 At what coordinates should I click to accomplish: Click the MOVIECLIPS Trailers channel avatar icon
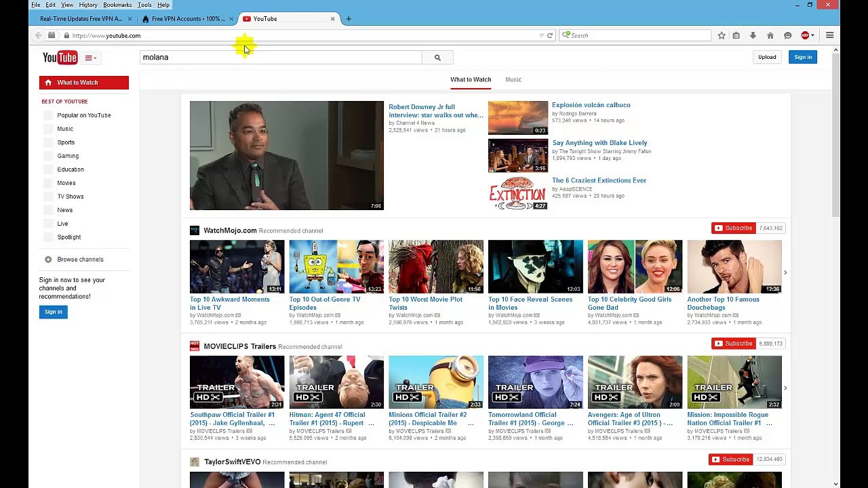(x=195, y=346)
